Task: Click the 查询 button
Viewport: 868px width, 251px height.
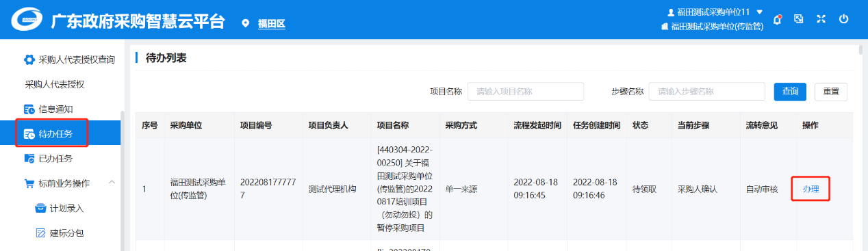Action: click(x=790, y=91)
